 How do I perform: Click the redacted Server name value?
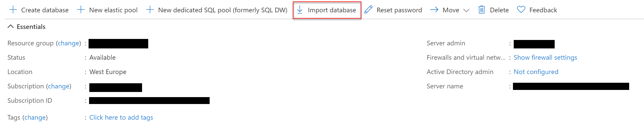tap(571, 86)
